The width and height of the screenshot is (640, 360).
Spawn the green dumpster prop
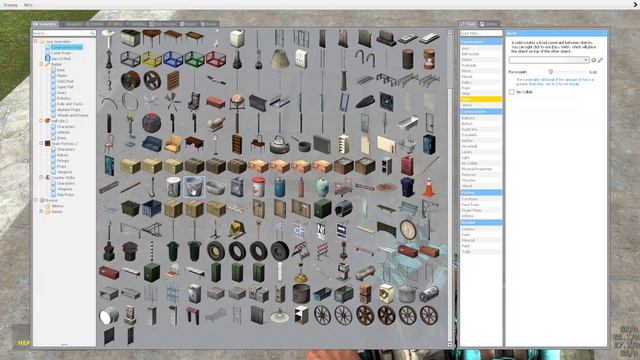click(x=130, y=209)
